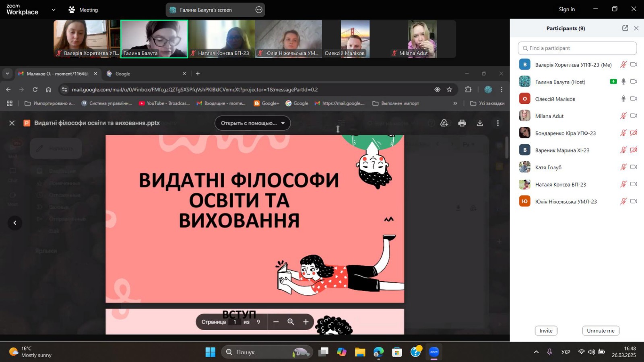
Task: Click the magnifier reset zoom icon
Action: [x=291, y=322]
